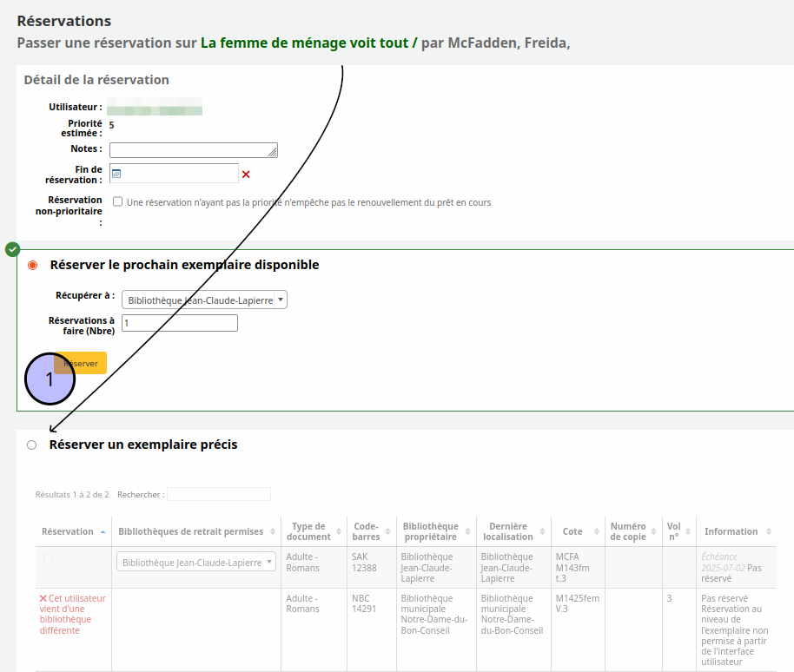Image resolution: width=794 pixels, height=672 pixels.
Task: Click the Échéance 2025-07-02 information text
Action: tap(723, 563)
